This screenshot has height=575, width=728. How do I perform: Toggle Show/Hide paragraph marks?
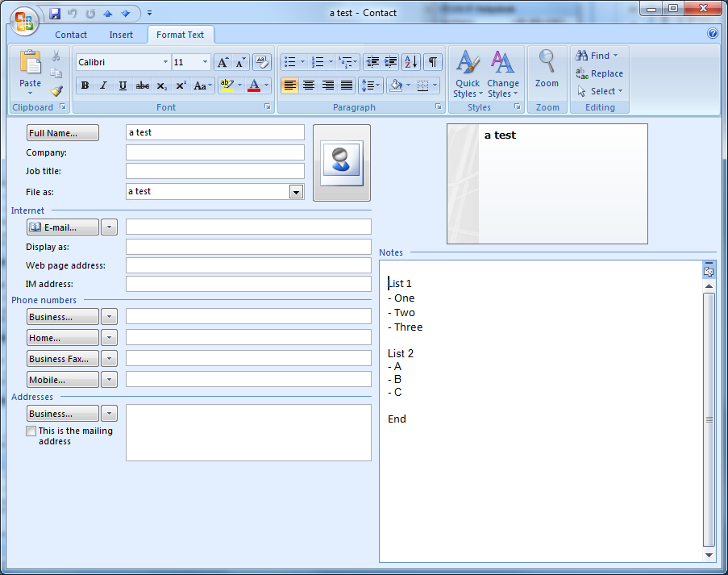point(432,62)
